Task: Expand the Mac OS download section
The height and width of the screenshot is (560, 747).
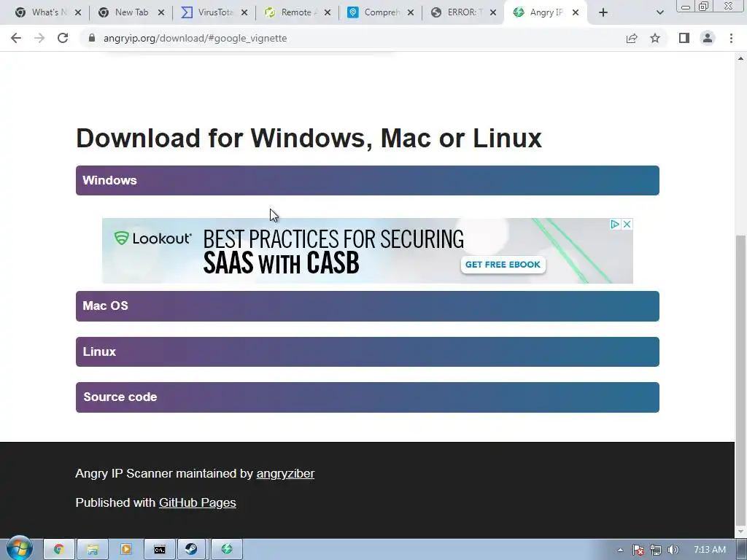Action: (368, 306)
